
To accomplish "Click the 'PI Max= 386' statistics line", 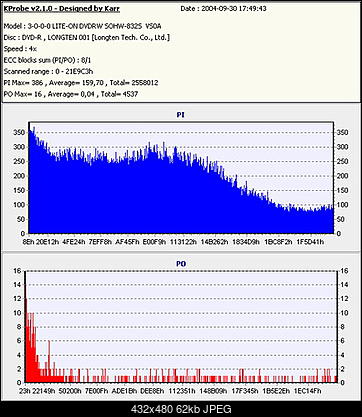I will tap(81, 83).
